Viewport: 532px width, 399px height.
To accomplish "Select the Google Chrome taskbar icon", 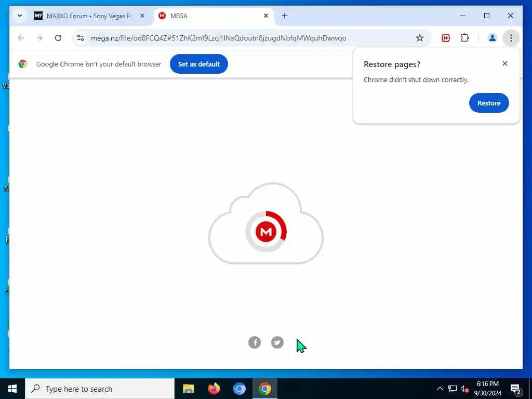I will (x=264, y=389).
